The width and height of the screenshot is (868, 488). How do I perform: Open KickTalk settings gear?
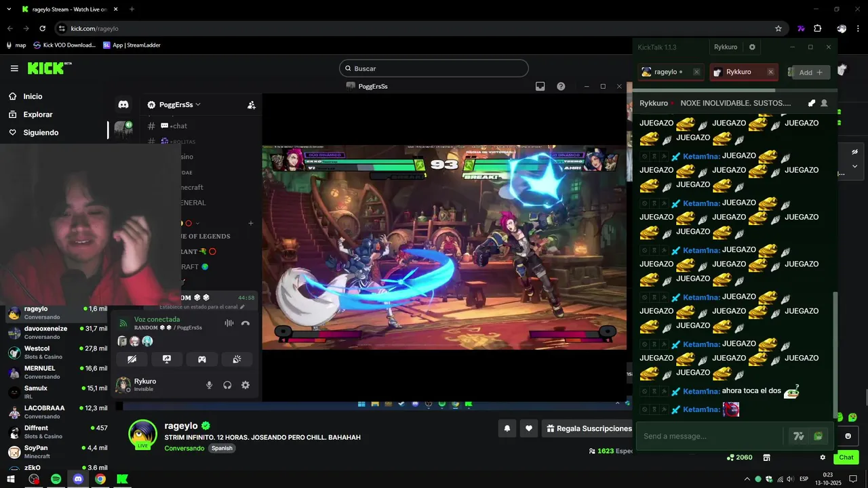coord(752,47)
